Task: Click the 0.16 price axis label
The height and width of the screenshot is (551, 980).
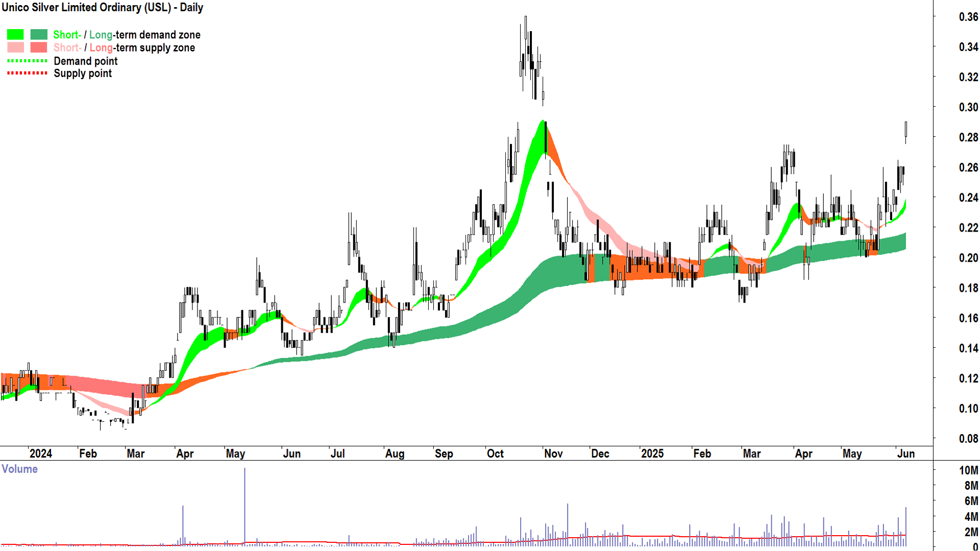Action: 968,318
